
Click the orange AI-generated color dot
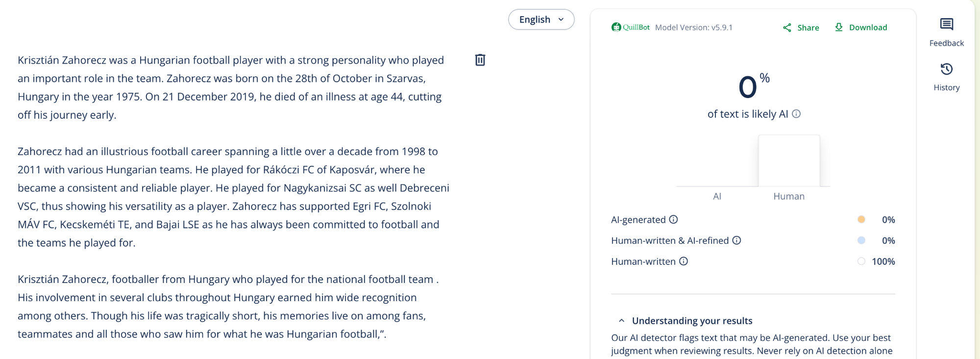(x=861, y=220)
